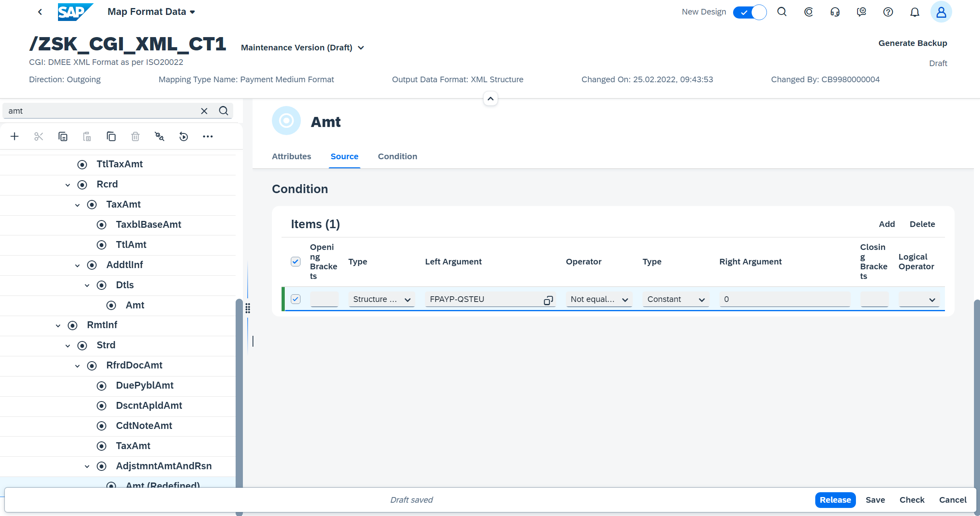Select the DscntApldAmt tree node
This screenshot has width=980, height=516.
(x=149, y=406)
